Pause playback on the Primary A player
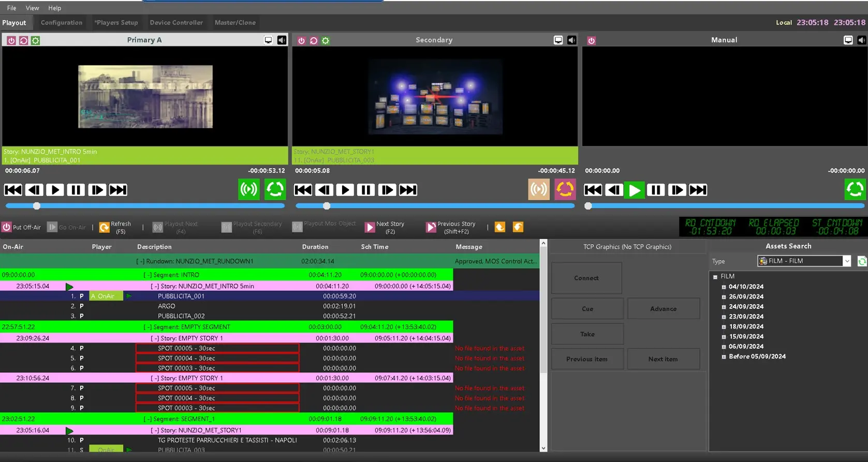 point(76,190)
